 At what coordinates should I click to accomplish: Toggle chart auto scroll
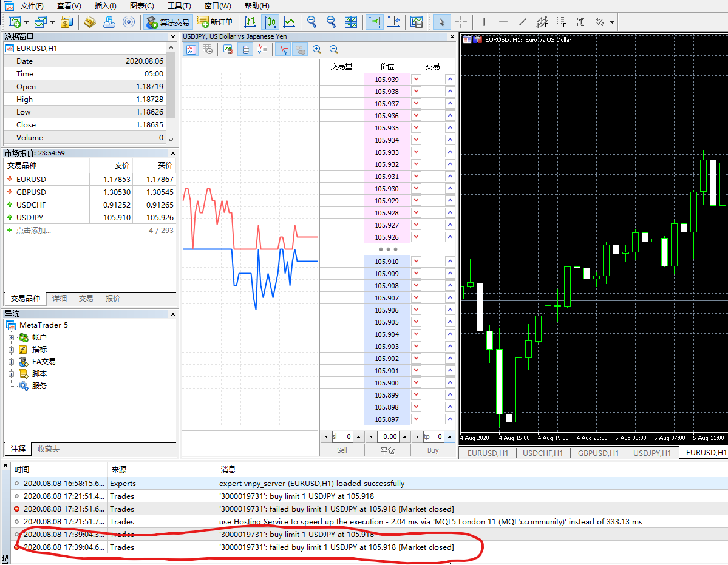[374, 22]
